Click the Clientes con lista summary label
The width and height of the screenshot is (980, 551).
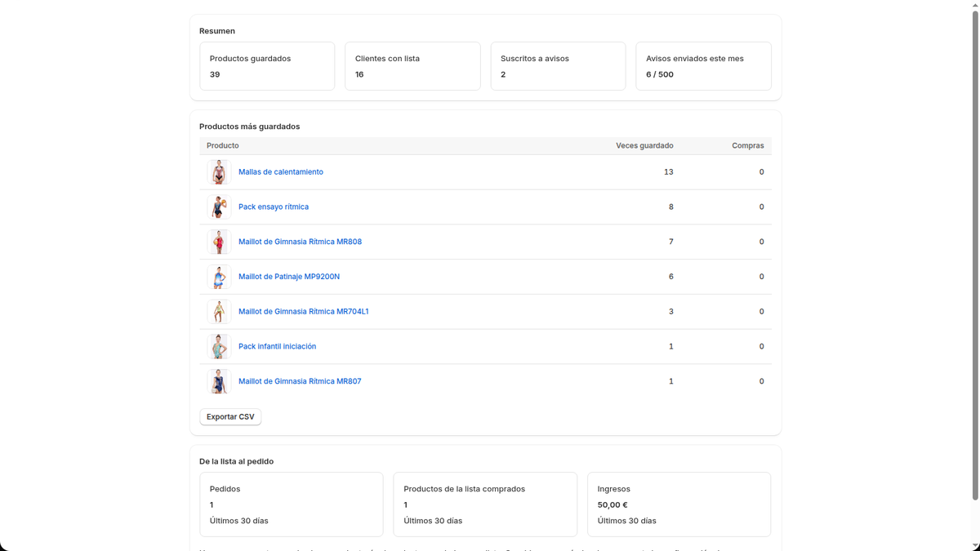tap(387, 59)
